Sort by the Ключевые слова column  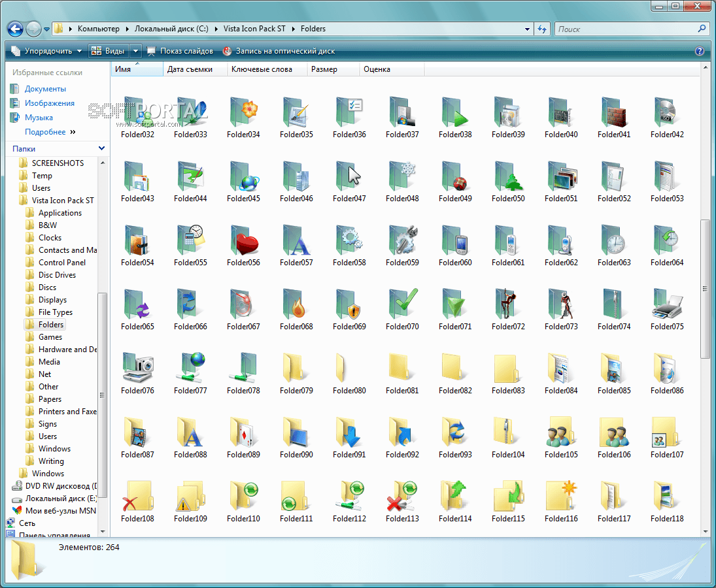267,69
